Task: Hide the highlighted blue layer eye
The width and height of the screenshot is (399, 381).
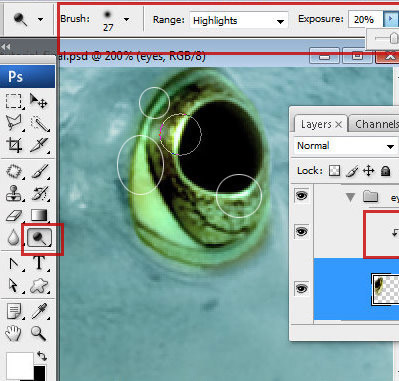Action: click(x=302, y=288)
